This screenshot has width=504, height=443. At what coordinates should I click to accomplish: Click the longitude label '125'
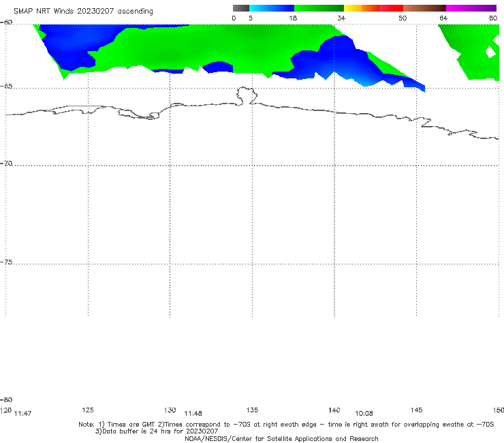88,410
